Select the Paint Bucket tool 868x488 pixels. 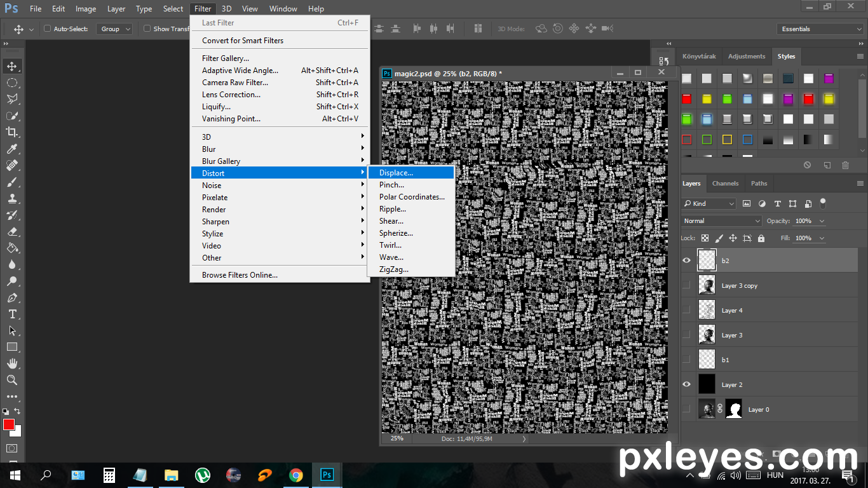tap(12, 248)
